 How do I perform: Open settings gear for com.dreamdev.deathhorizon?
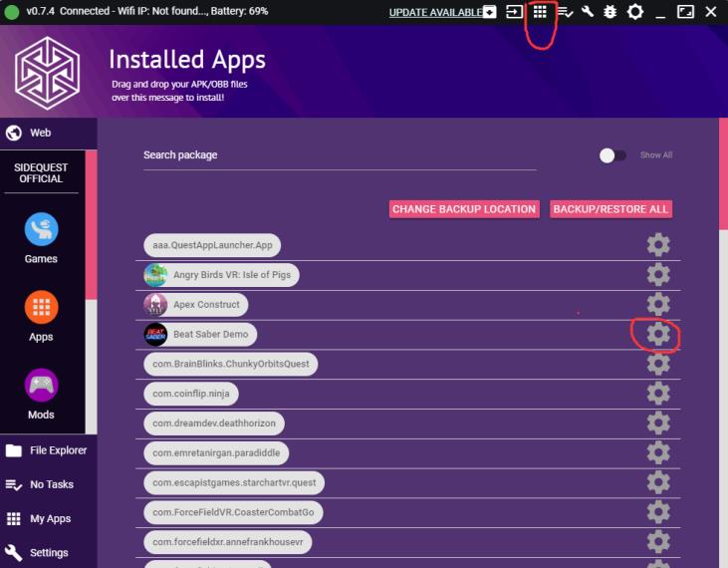(658, 424)
